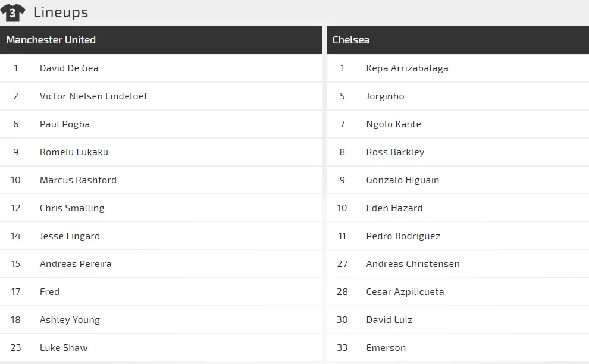Open Luke Shaw's player link

point(64,347)
